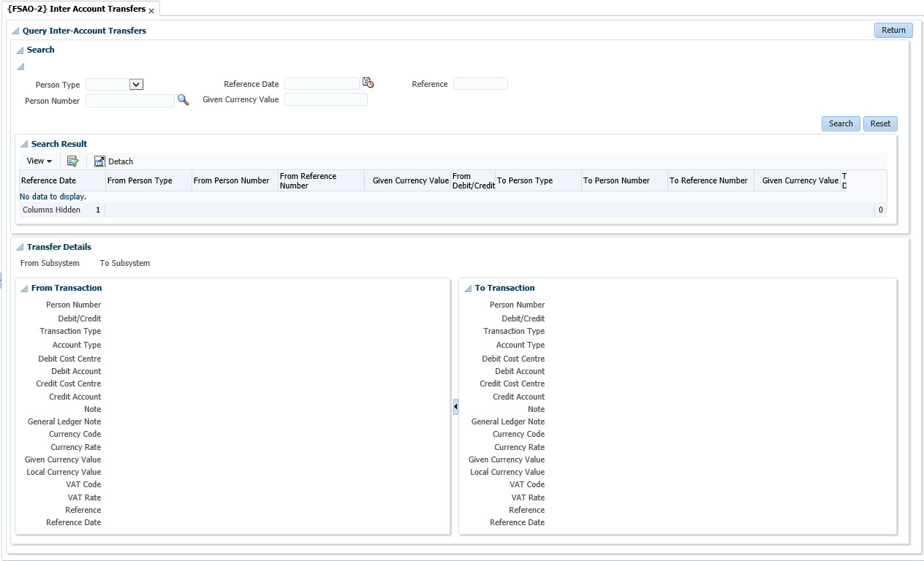
Task: Close the Inter Account Transfers tab
Action: pos(151,11)
